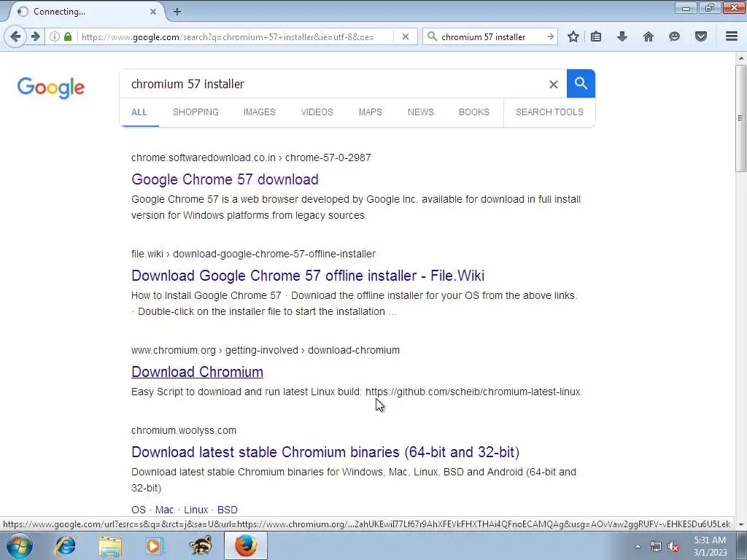Switch to Firefox on the taskbar
Image resolution: width=747 pixels, height=560 pixels.
tap(246, 545)
